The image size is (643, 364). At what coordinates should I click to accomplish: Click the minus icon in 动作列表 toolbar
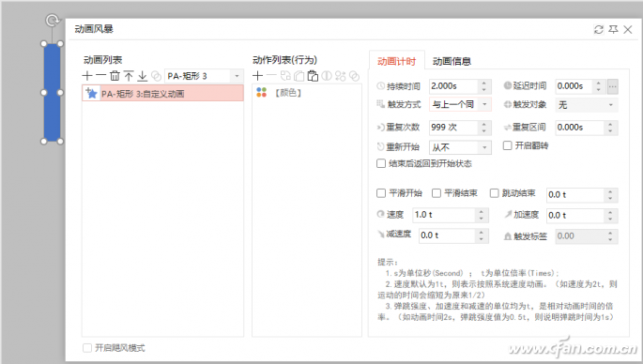click(x=271, y=76)
